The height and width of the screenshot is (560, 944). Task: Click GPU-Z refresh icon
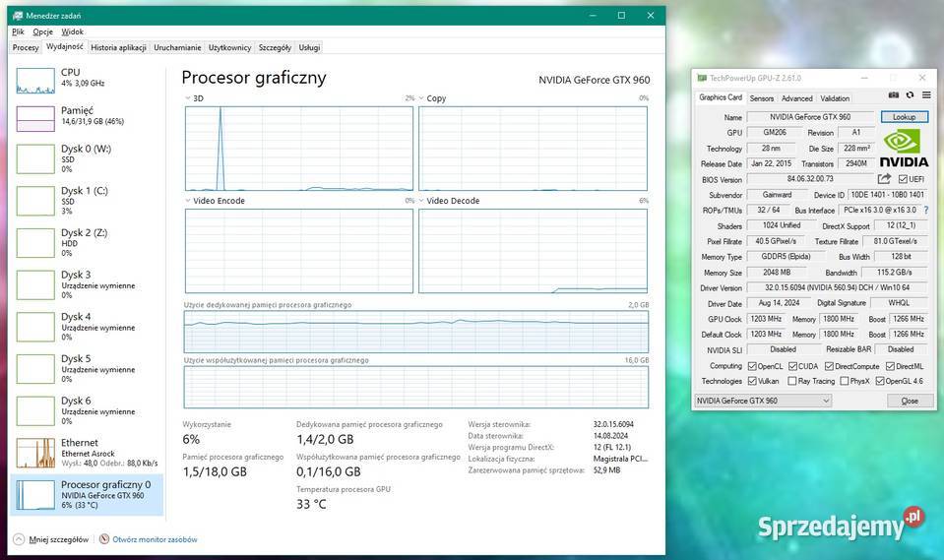(910, 95)
